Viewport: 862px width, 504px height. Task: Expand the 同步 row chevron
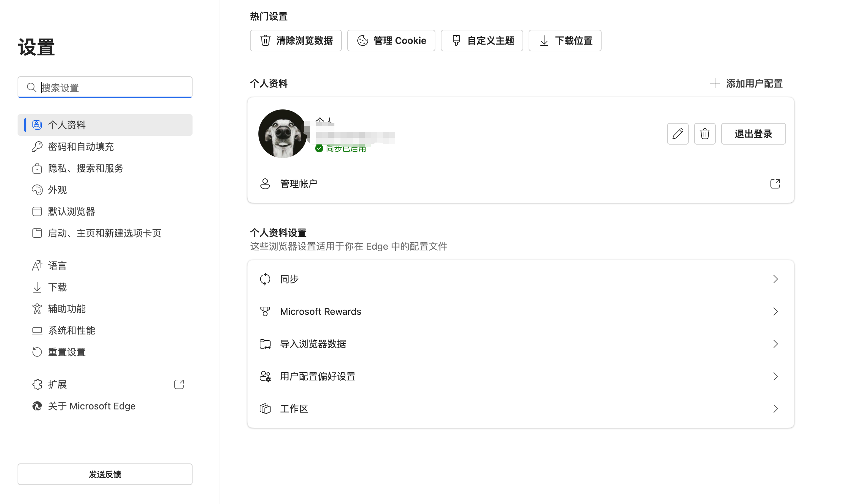[x=775, y=279]
